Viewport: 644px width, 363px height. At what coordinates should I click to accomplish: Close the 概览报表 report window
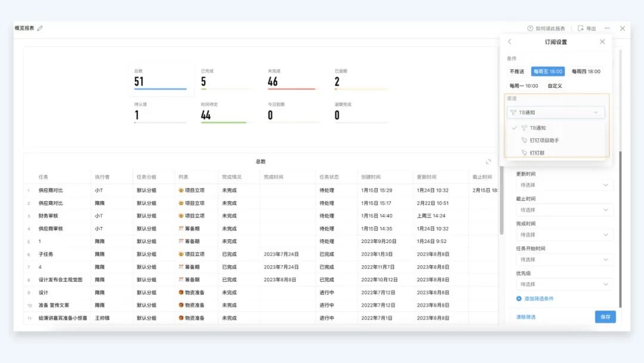click(x=623, y=29)
